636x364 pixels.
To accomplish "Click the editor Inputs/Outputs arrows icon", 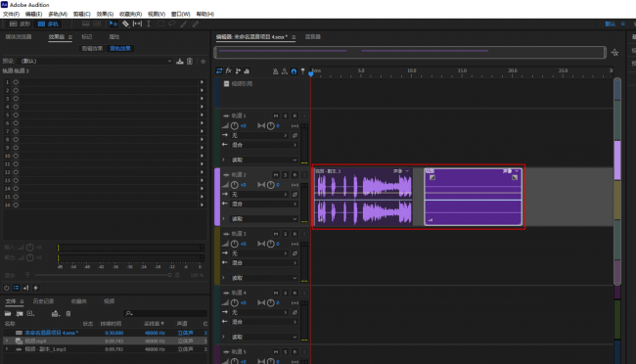I will point(219,71).
